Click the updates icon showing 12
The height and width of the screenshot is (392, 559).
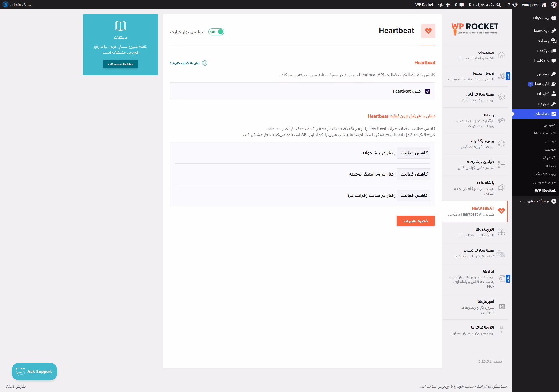515,5
